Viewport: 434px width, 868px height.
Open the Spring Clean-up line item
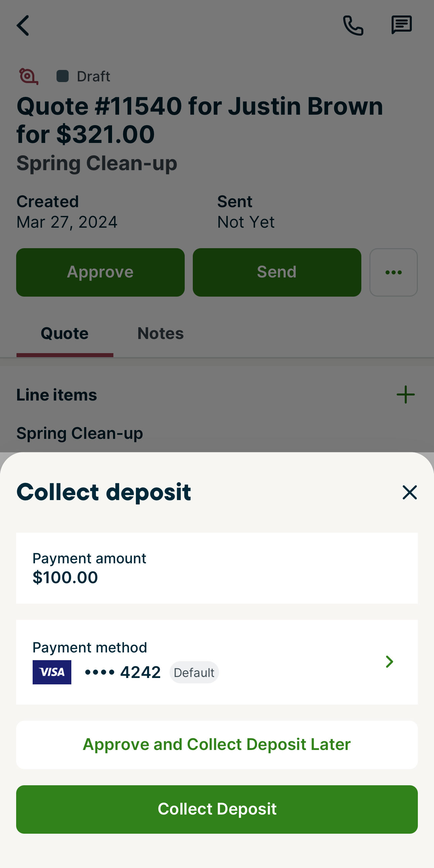(79, 433)
